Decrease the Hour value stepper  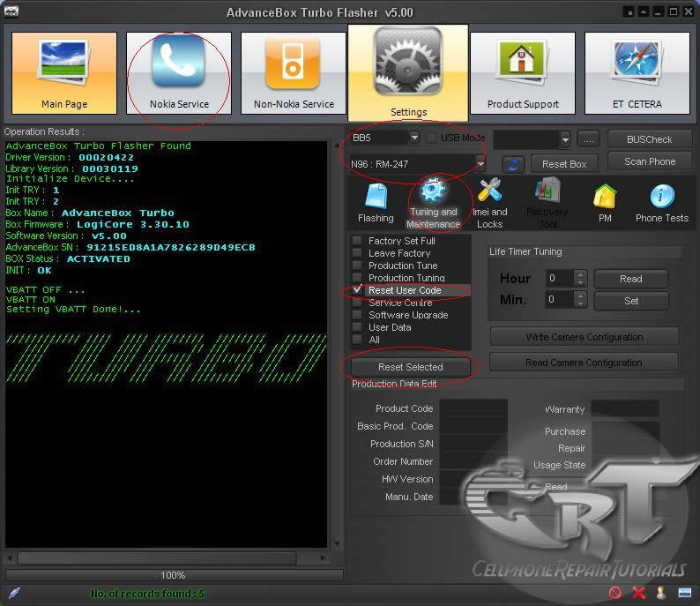click(x=580, y=282)
